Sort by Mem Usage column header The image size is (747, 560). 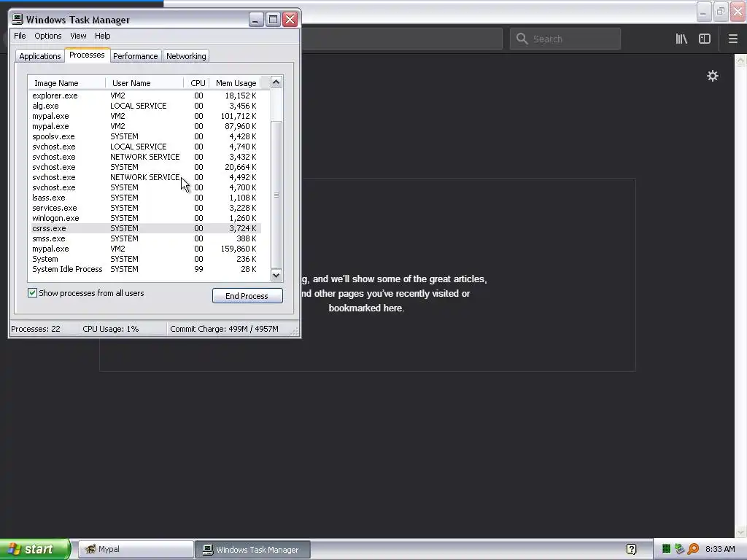click(x=236, y=83)
